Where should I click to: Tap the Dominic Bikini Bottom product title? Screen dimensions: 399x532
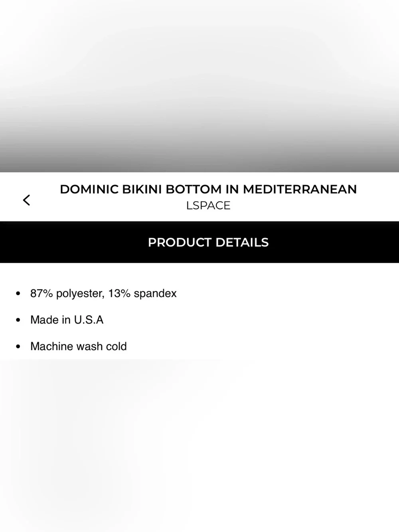click(x=208, y=189)
